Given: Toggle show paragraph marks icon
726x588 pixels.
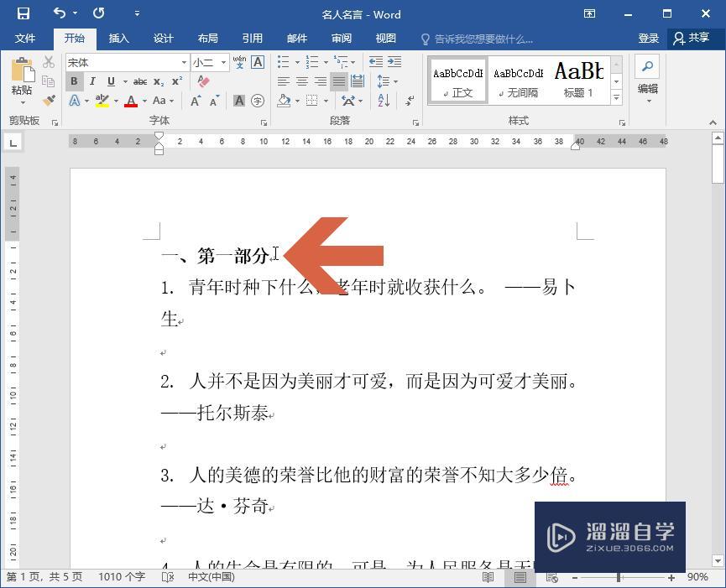Looking at the screenshot, I should coord(410,101).
